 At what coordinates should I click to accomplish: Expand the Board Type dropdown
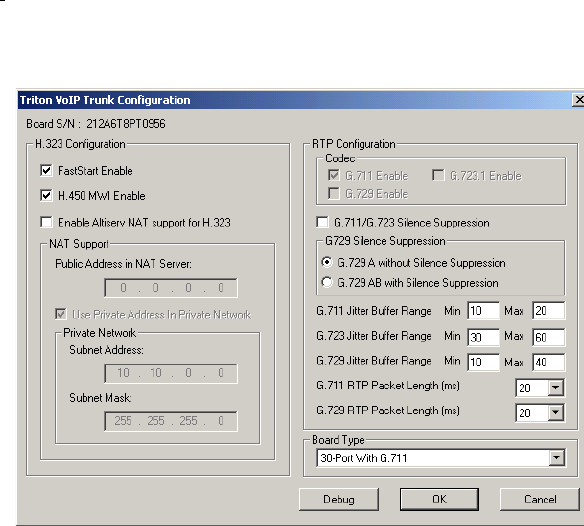pos(556,458)
